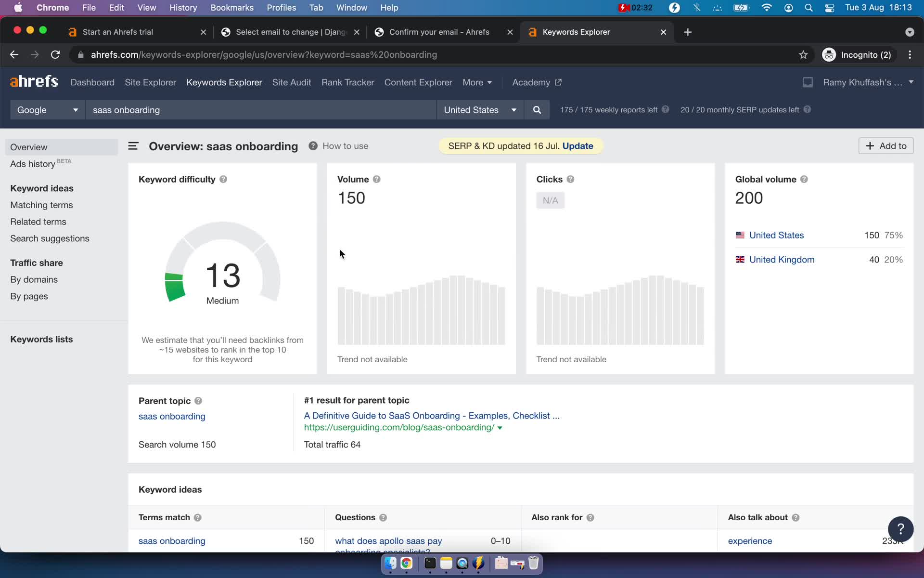Open Terminal from the dock
The height and width of the screenshot is (578, 924).
tap(430, 563)
